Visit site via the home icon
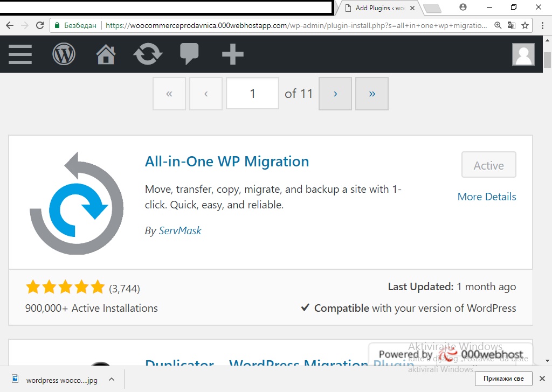This screenshot has width=552, height=392. (x=106, y=54)
